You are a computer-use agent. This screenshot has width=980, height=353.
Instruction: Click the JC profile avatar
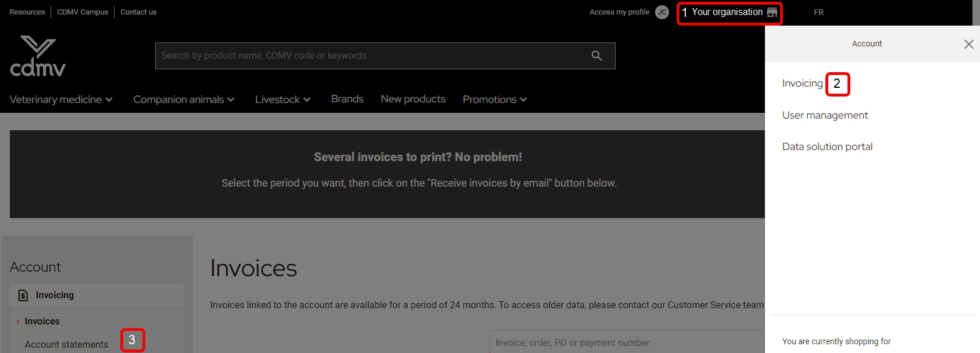[x=662, y=12]
